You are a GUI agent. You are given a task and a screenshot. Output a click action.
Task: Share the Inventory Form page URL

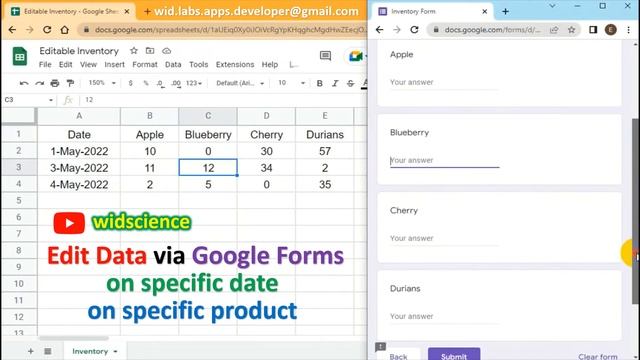pyautogui.click(x=554, y=30)
